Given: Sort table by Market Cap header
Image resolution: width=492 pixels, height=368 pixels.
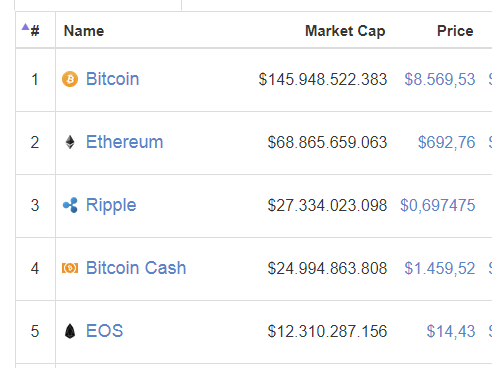Looking at the screenshot, I should [345, 31].
